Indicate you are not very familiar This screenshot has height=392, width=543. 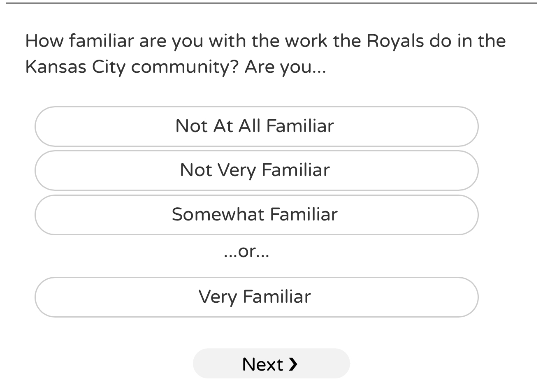(x=256, y=170)
